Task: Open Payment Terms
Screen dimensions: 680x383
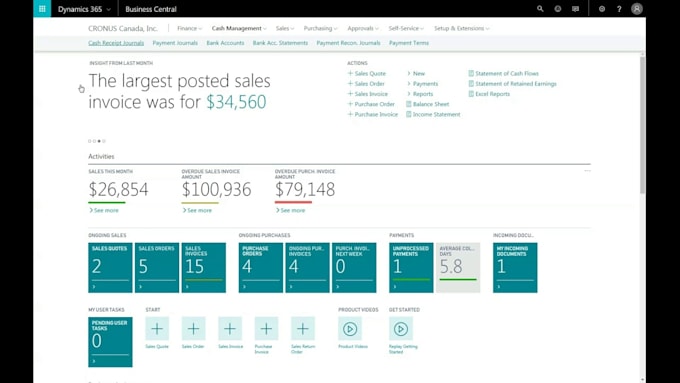Action: pos(409,43)
